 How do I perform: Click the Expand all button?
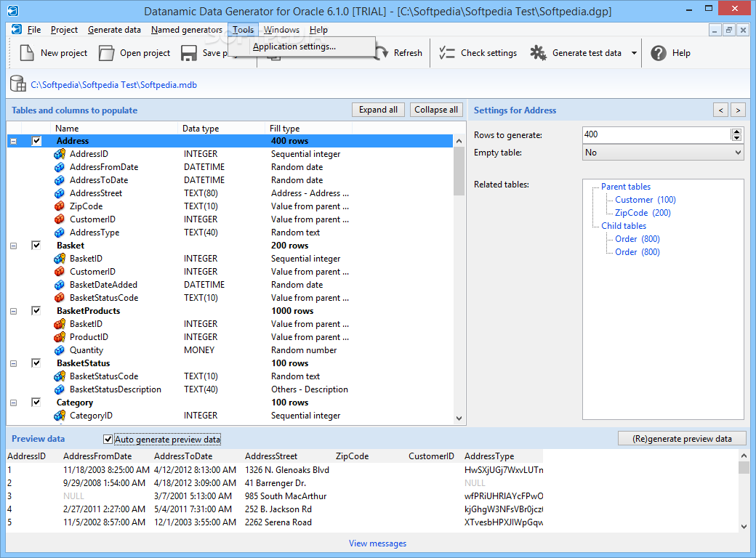[x=378, y=110]
